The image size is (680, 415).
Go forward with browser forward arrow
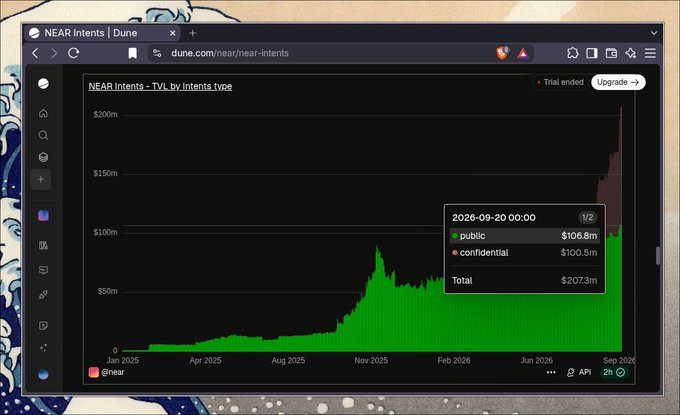54,53
